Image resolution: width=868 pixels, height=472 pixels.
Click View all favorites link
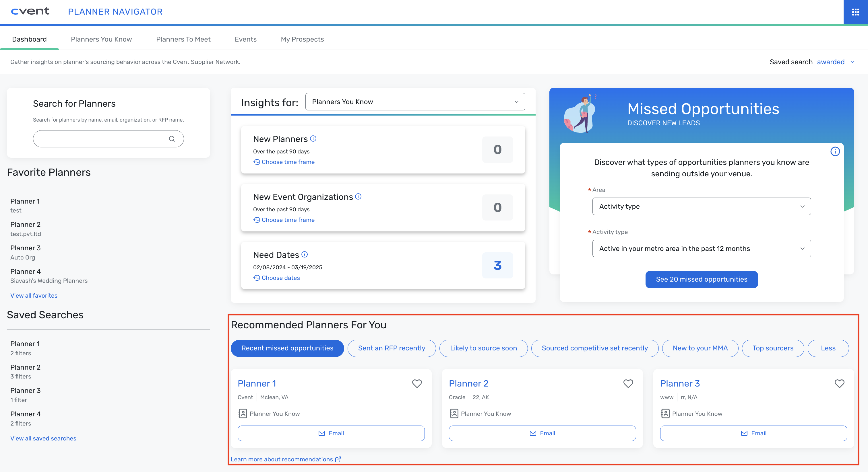point(34,296)
